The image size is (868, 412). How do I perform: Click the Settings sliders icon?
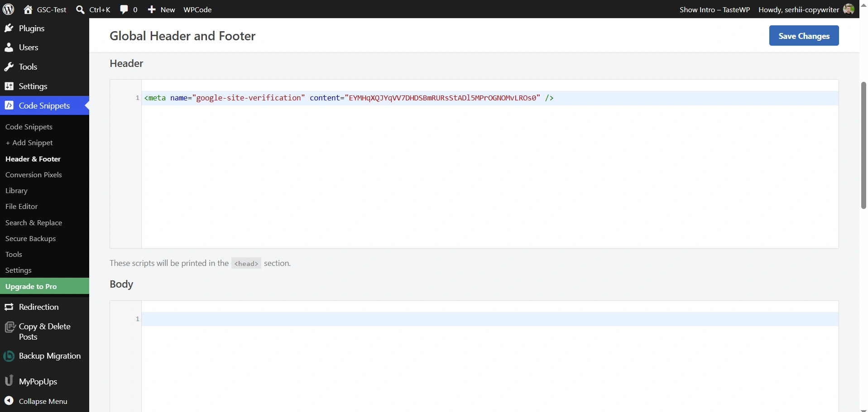point(9,86)
